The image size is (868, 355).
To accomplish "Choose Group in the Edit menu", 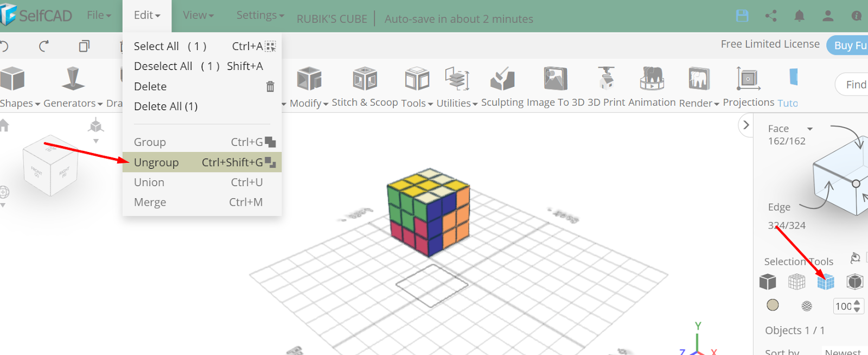I will [202, 142].
